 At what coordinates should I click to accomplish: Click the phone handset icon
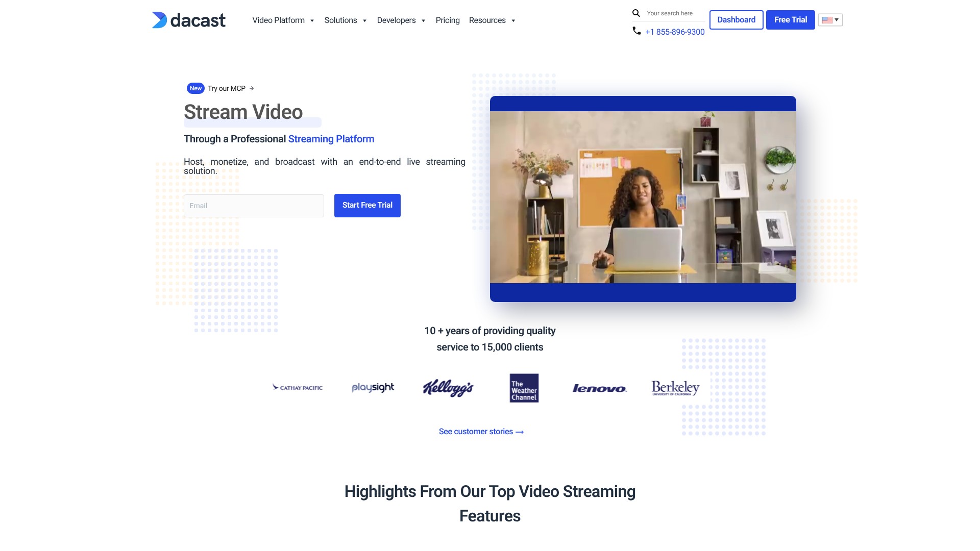636,31
